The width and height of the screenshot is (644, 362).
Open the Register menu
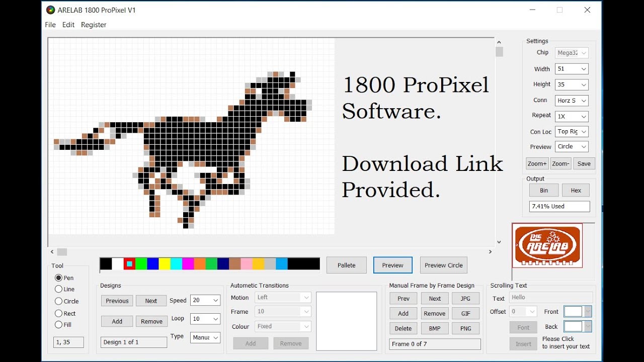click(94, 25)
